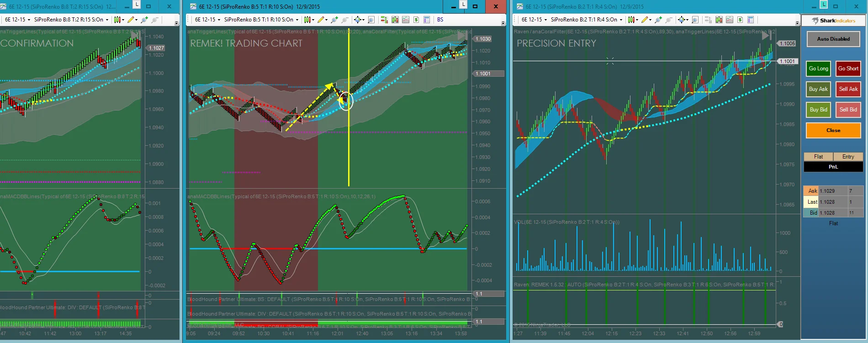Select the drawing pencil tool in B:8 chart
868x343 pixels.
coord(132,20)
